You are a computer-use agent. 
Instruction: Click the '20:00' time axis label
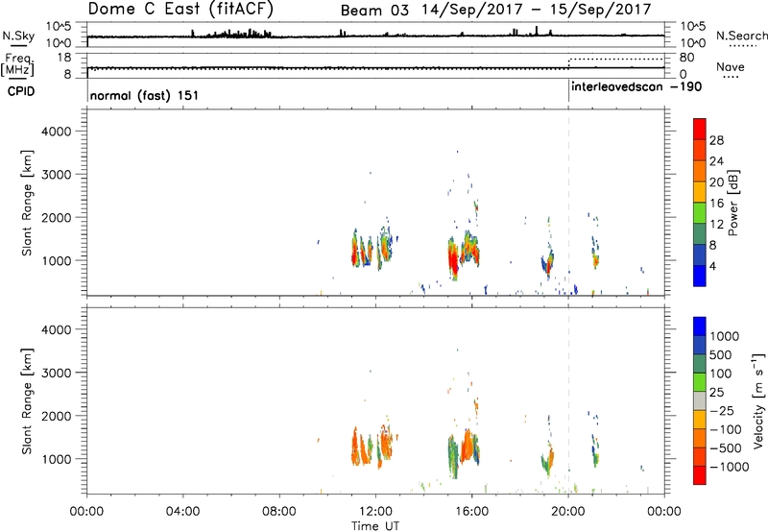(x=567, y=512)
